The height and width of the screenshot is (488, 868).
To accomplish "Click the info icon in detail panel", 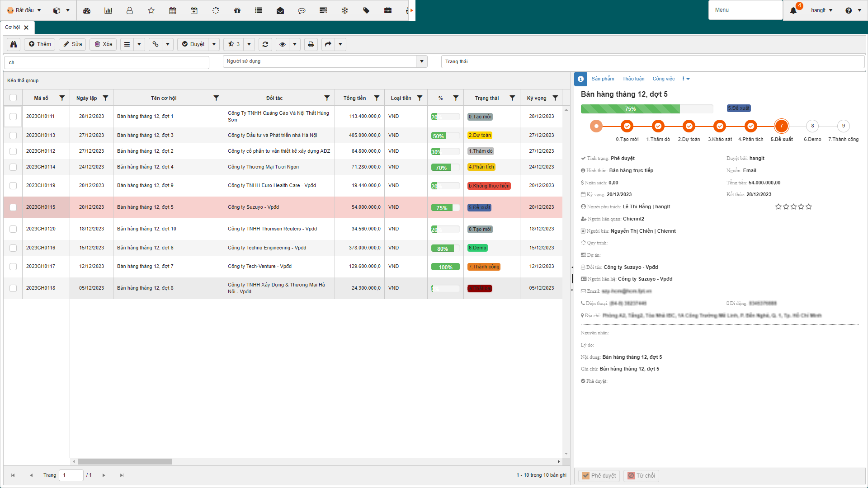I will click(x=580, y=79).
